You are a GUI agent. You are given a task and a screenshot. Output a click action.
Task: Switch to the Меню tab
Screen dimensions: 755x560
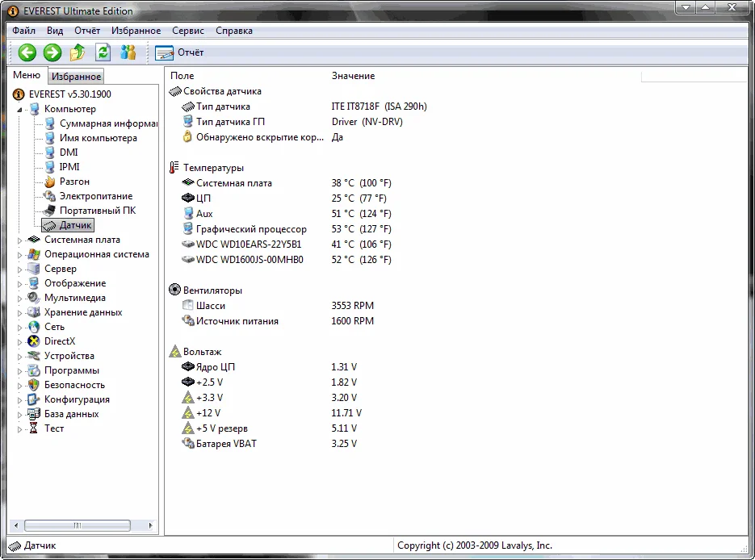27,75
